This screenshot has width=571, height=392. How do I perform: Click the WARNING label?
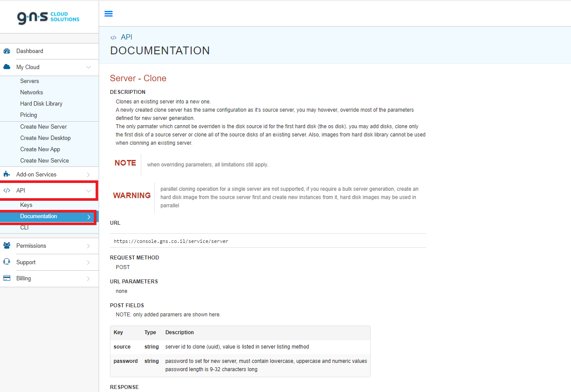pyautogui.click(x=132, y=196)
